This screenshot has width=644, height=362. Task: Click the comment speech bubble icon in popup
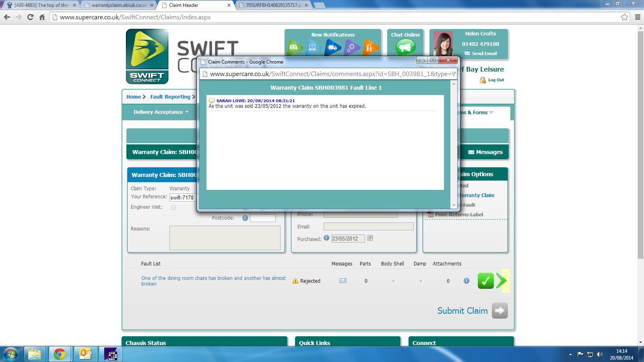tap(212, 101)
